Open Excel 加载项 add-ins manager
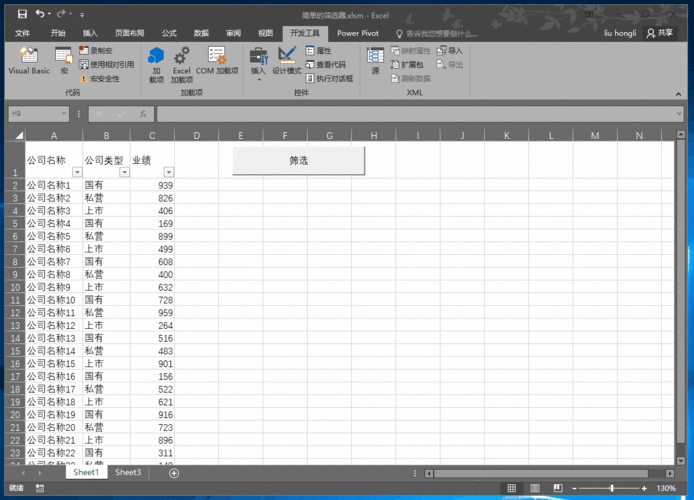694x500 pixels. point(181,62)
